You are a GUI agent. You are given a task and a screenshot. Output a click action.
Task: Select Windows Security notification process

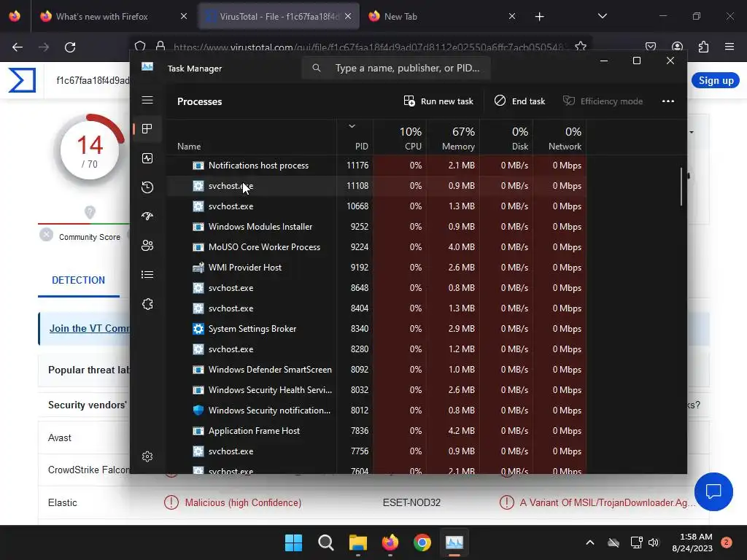point(376,411)
